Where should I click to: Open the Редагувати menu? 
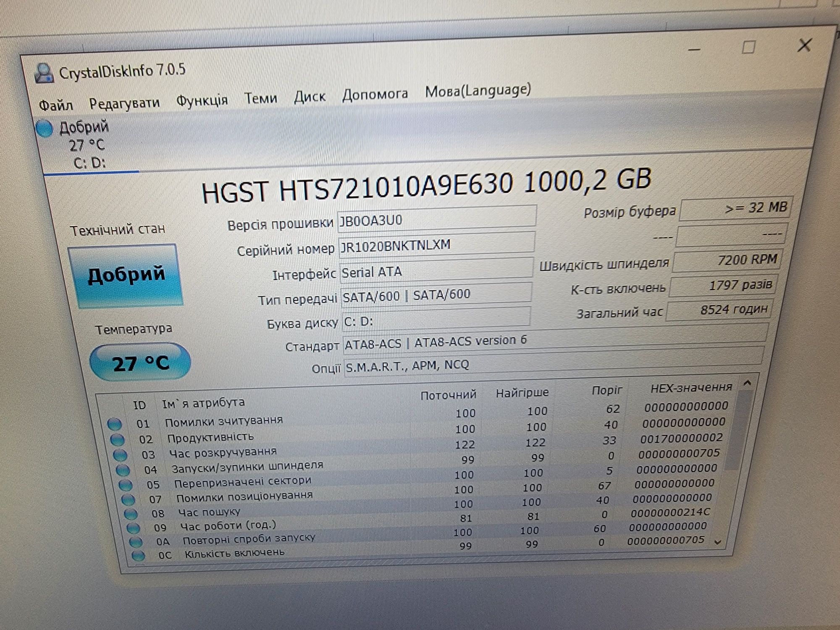(124, 102)
